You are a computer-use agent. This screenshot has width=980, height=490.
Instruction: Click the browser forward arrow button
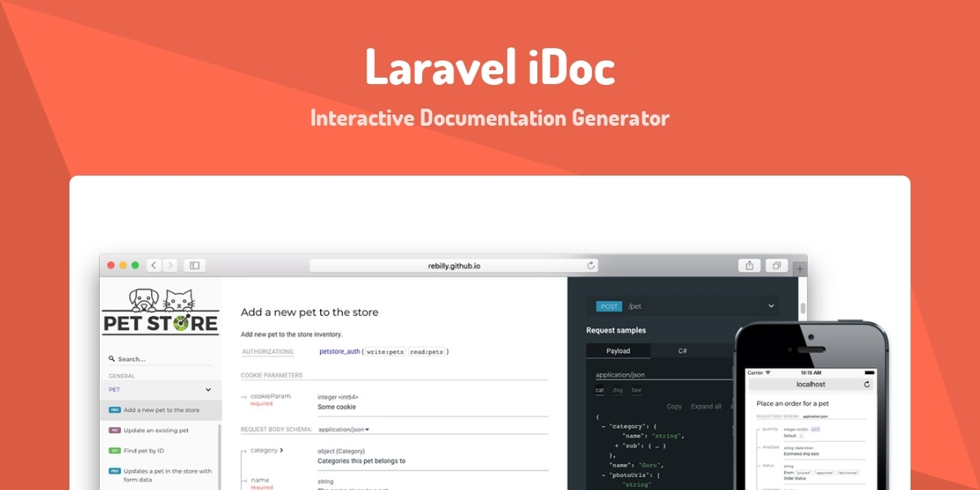pyautogui.click(x=170, y=265)
